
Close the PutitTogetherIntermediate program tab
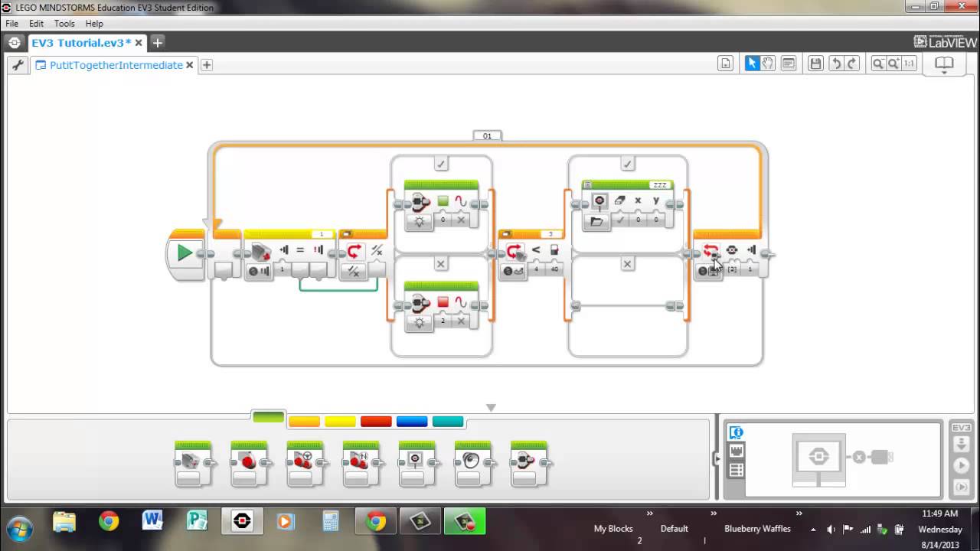tap(190, 65)
